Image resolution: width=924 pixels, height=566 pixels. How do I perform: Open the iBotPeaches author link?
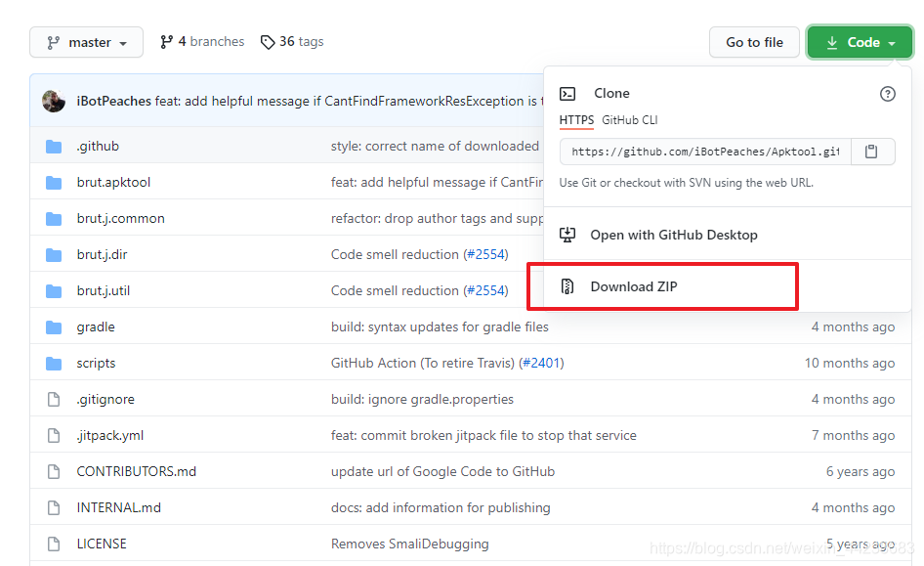coord(113,102)
